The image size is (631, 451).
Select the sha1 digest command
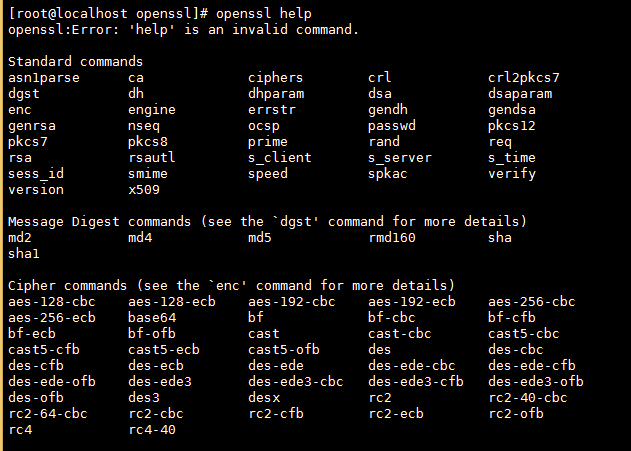click(24, 253)
